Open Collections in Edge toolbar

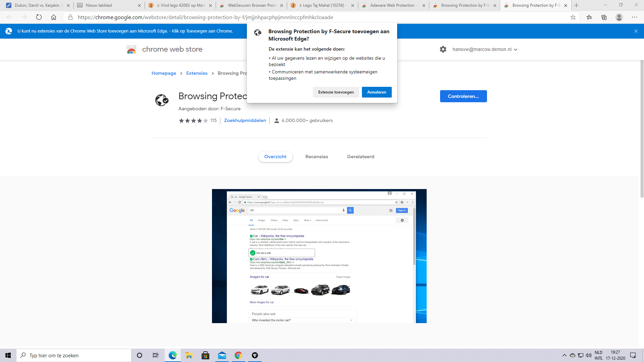coord(605,17)
